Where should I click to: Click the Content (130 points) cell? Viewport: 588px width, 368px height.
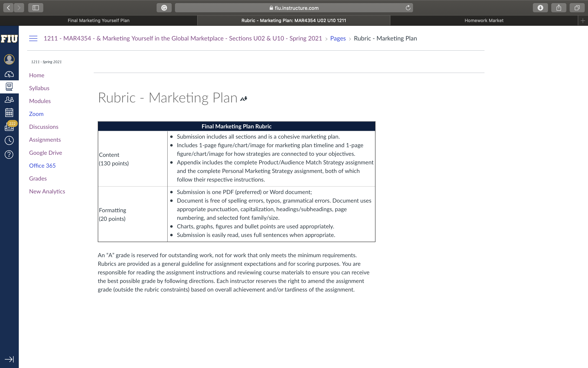pos(133,159)
